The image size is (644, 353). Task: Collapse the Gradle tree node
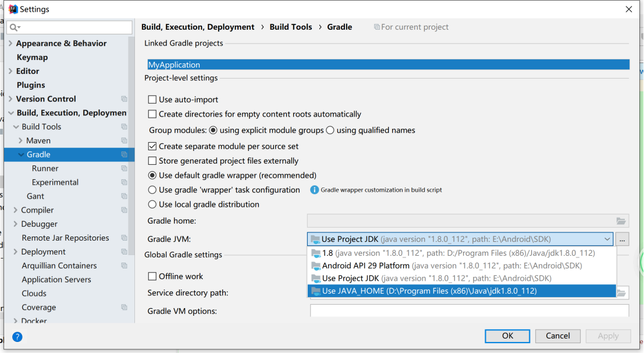(x=21, y=155)
